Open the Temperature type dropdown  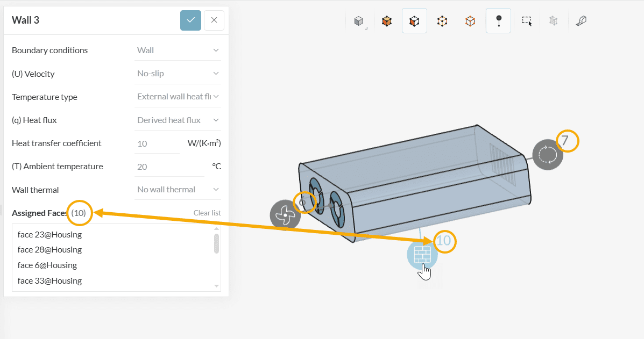point(178,97)
